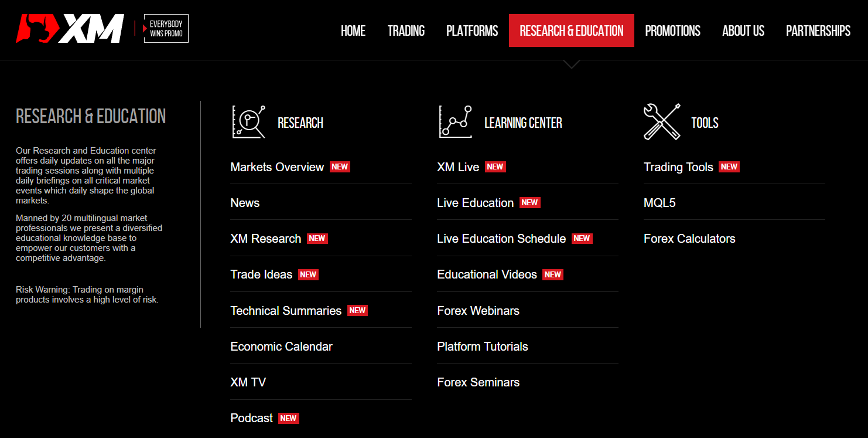
Task: Click NEW badge beside XM Live
Action: click(x=495, y=167)
